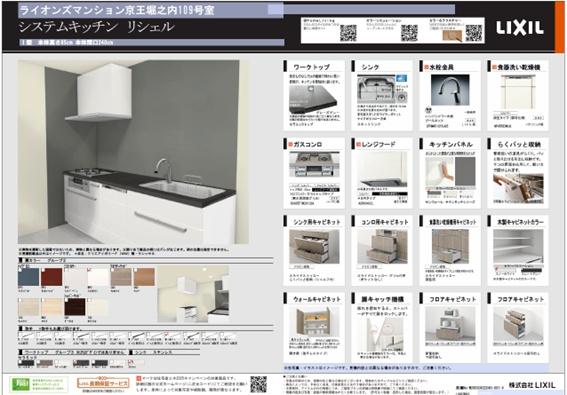Open the header QR code beside wood sample
The image size is (567, 395).
(473, 33)
